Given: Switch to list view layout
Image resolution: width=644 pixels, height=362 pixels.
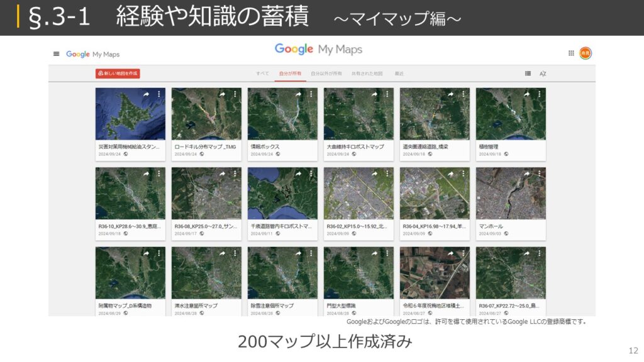Looking at the screenshot, I should point(528,74).
